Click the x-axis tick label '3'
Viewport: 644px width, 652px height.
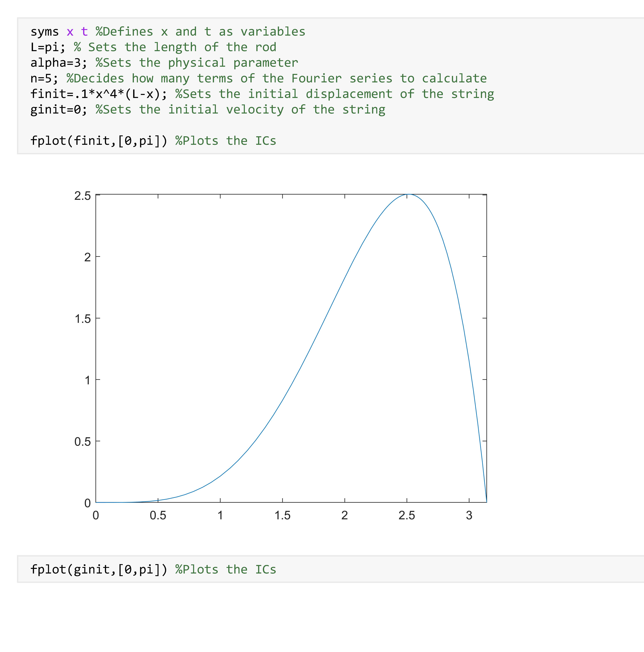[x=469, y=515]
